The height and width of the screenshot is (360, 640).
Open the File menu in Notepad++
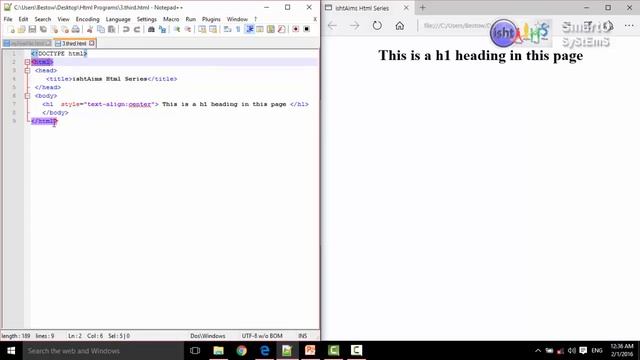point(8,19)
